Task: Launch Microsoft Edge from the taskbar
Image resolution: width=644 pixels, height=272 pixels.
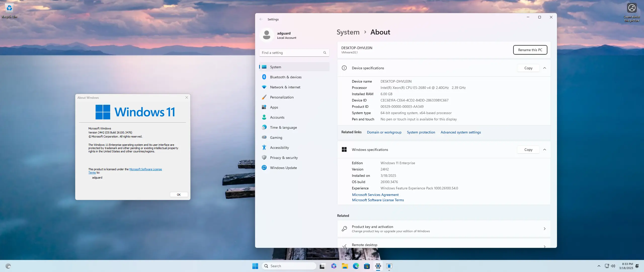Action: pyautogui.click(x=356, y=266)
